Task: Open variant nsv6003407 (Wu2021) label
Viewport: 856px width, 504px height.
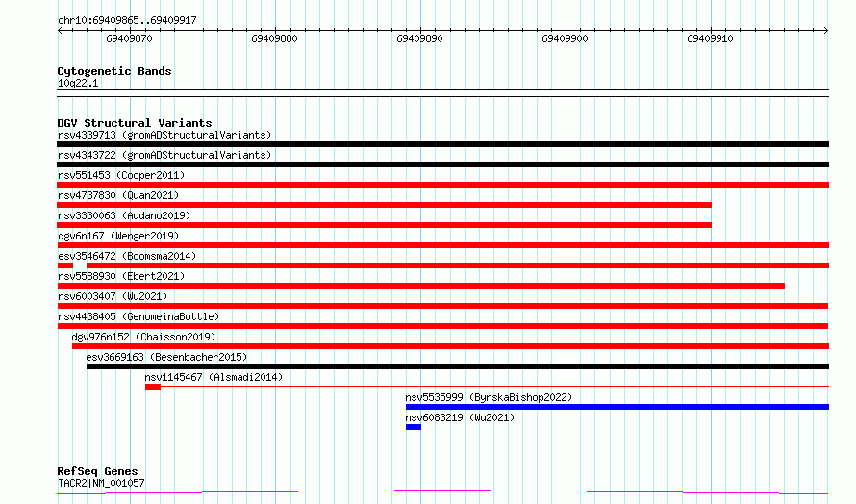Action: 113,296
